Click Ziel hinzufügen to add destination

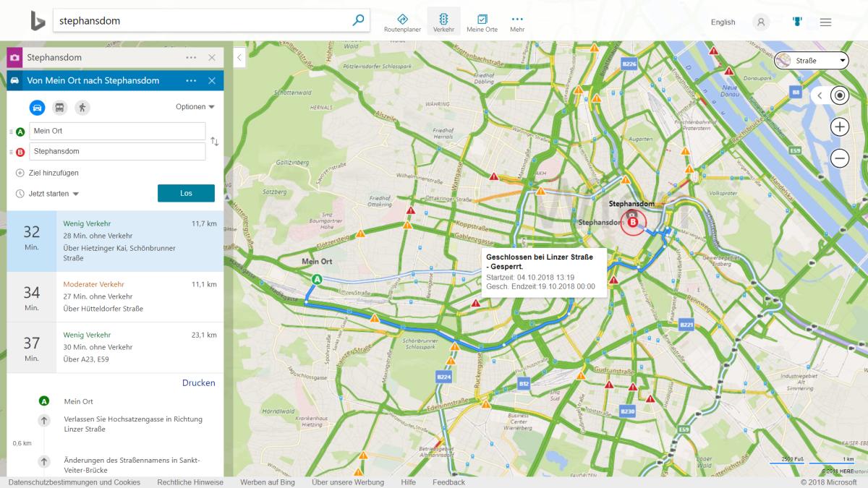pos(48,173)
